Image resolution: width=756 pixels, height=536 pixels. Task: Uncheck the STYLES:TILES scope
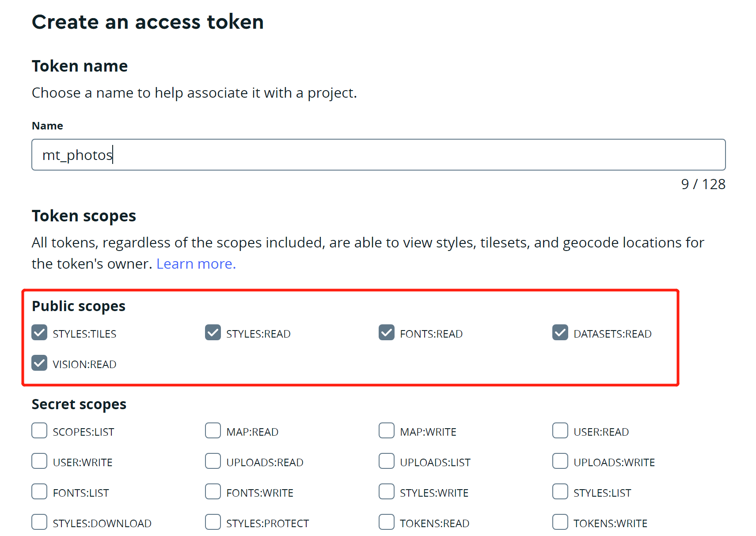tap(39, 332)
